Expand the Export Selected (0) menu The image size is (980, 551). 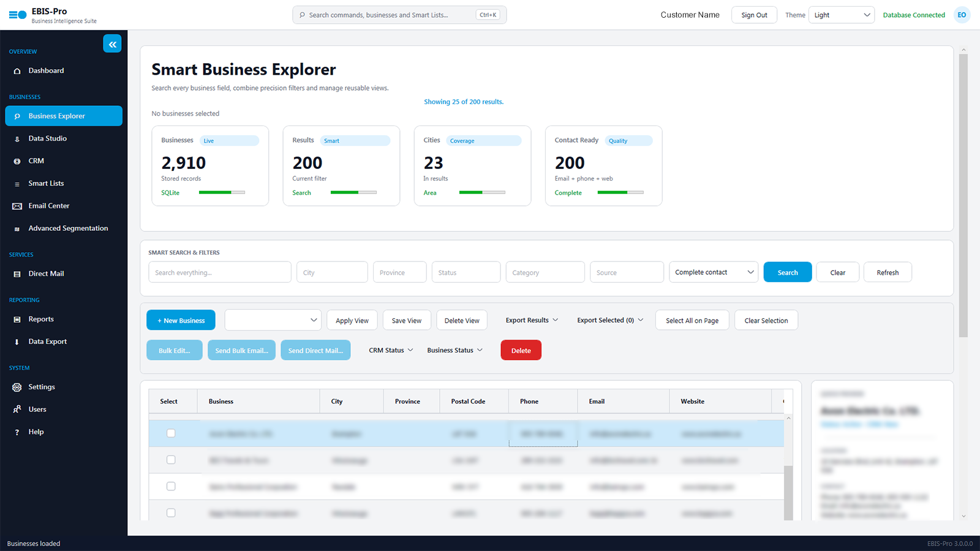click(610, 320)
